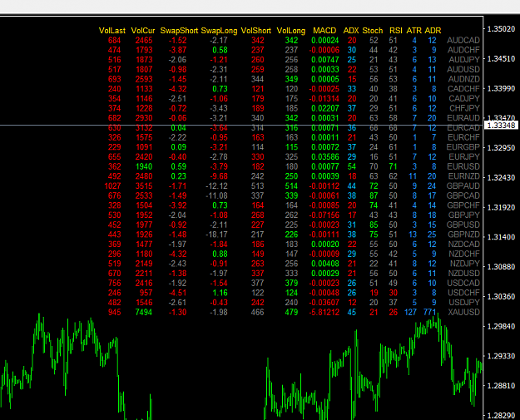Screen dimensions: 520x420
Task: Click the 1.32430 price axis label
Action: pyautogui.click(x=501, y=178)
